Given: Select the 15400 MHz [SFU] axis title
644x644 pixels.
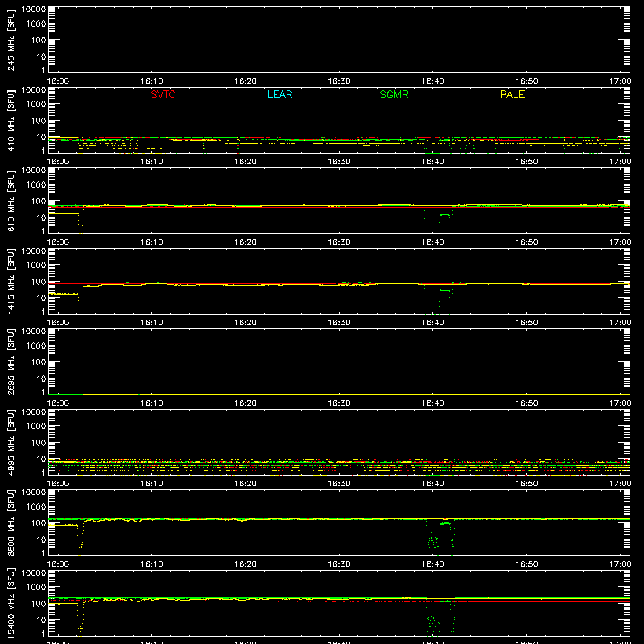Looking at the screenshot, I should point(10,603).
